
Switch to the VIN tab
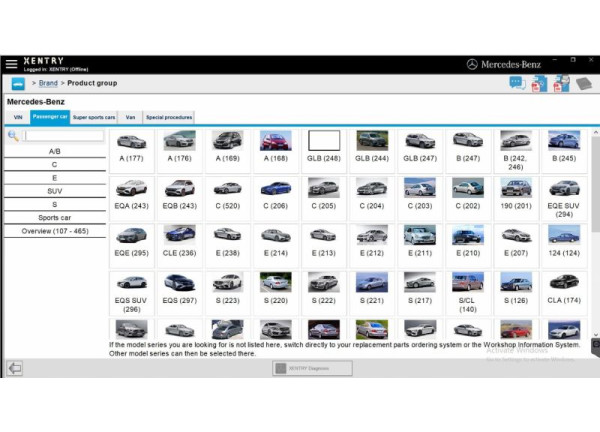pyautogui.click(x=18, y=117)
